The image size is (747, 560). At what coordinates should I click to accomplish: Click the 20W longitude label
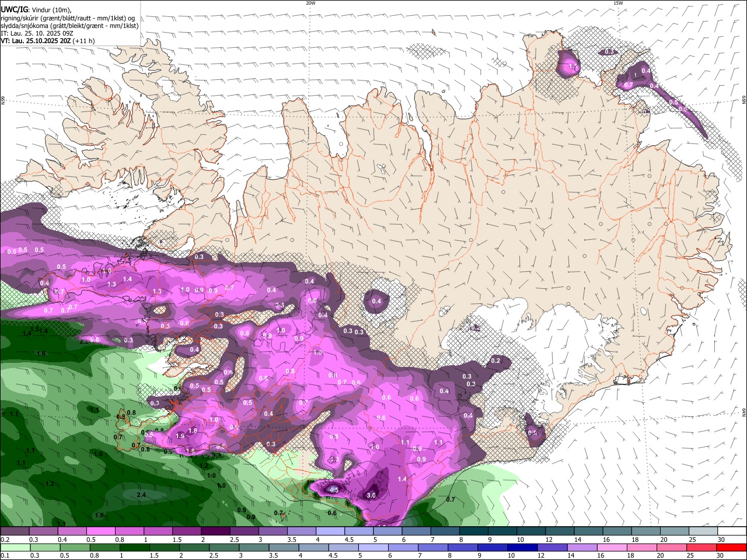click(310, 3)
